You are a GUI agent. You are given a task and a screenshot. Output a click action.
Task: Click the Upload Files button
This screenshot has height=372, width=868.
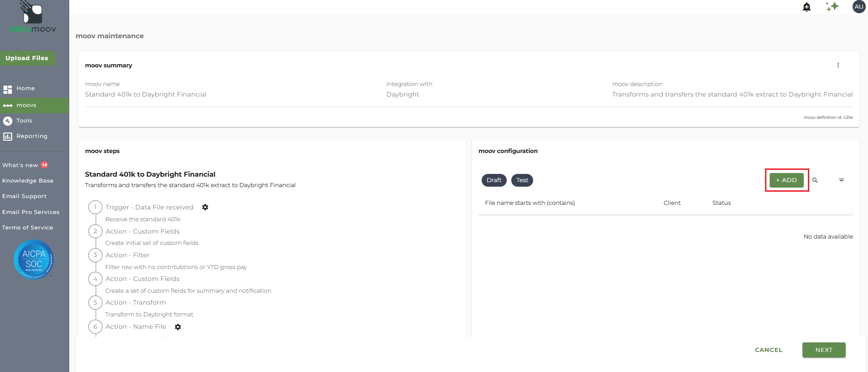27,58
